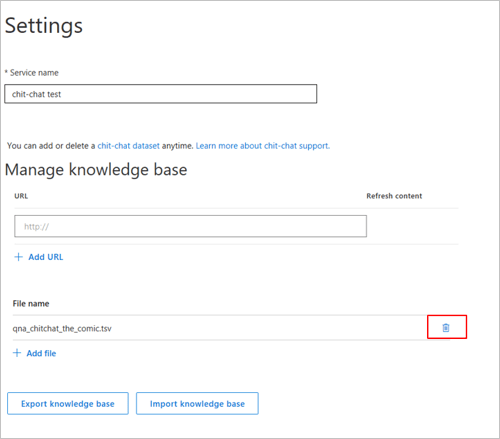Click the Service name field label
Screen dimensions: 500x439
pyautogui.click(x=32, y=73)
